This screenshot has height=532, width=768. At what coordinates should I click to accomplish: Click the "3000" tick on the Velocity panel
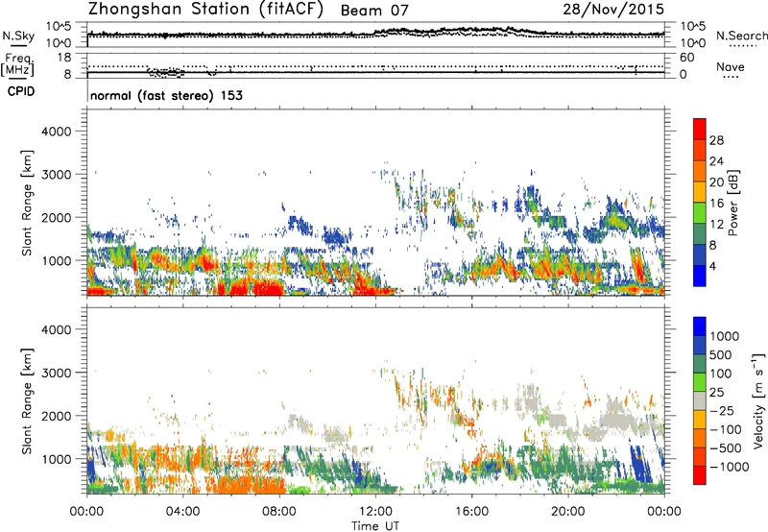pos(57,373)
